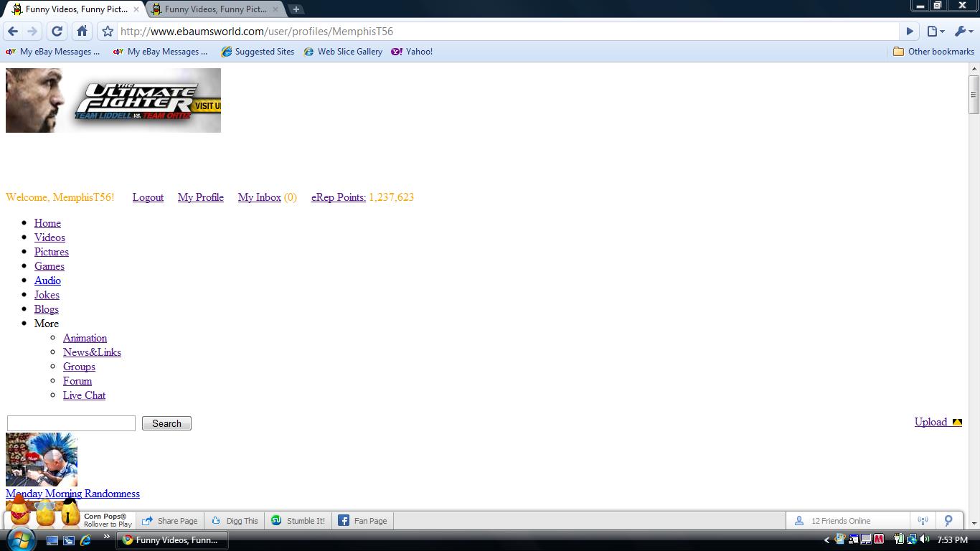Click the Ultimate Fighter banner ad
Screen dimensions: 980x551
click(x=113, y=100)
